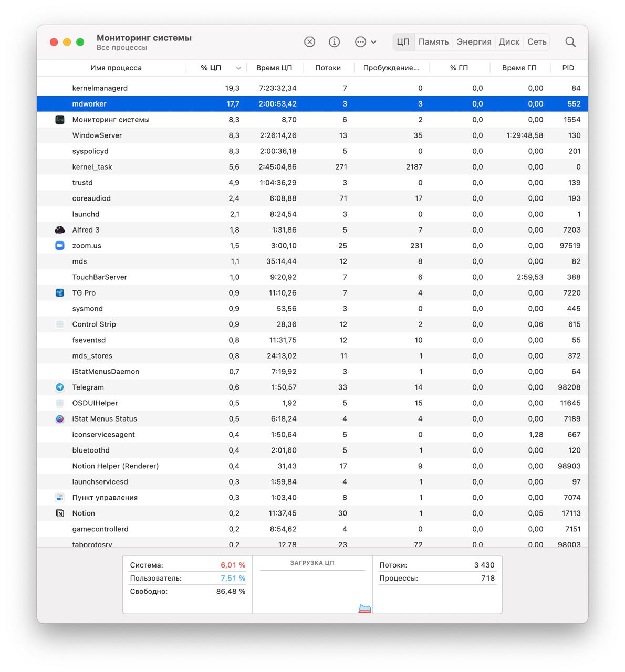Switch to the Энергия tab
The height and width of the screenshot is (672, 625).
click(474, 42)
